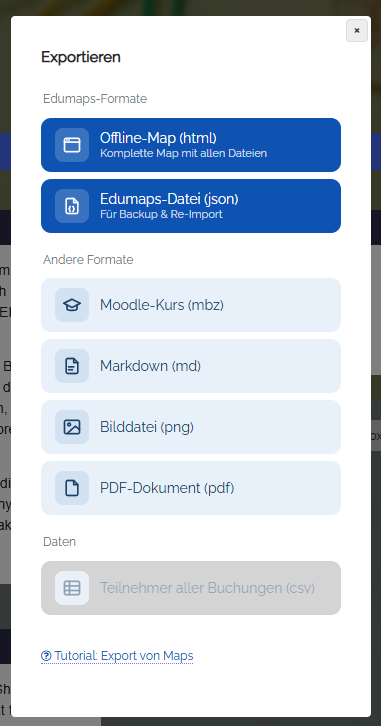Click the question mark help icon
The image size is (381, 726).
coord(46,656)
